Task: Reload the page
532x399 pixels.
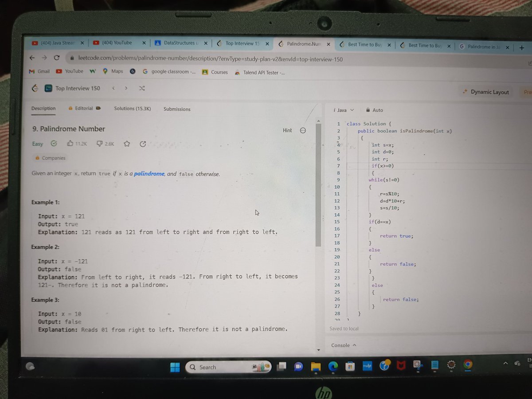Action: [57, 58]
